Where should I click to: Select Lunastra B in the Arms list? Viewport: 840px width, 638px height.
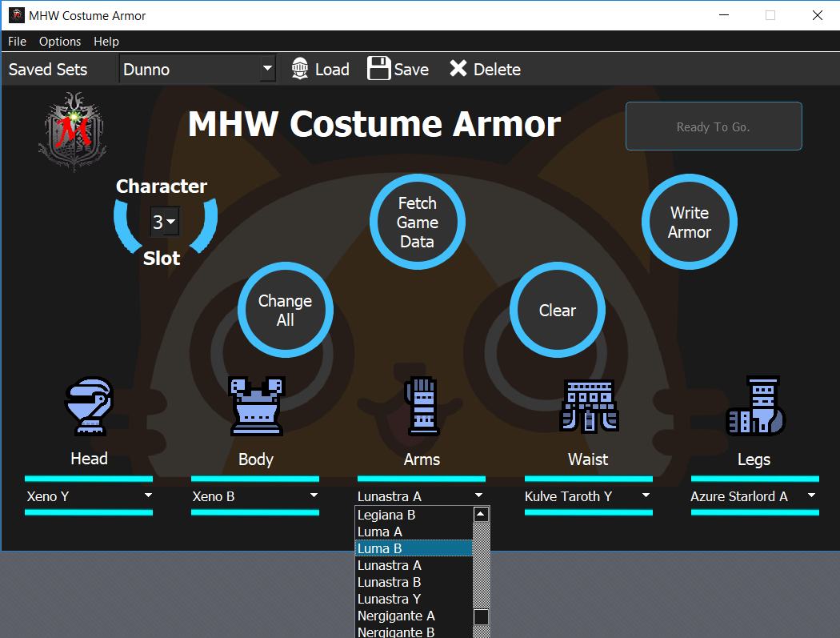[x=414, y=582]
